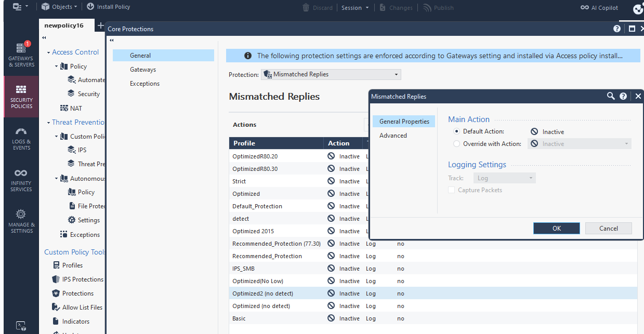The width and height of the screenshot is (644, 334).
Task: Click Discard in top toolbar
Action: click(318, 8)
